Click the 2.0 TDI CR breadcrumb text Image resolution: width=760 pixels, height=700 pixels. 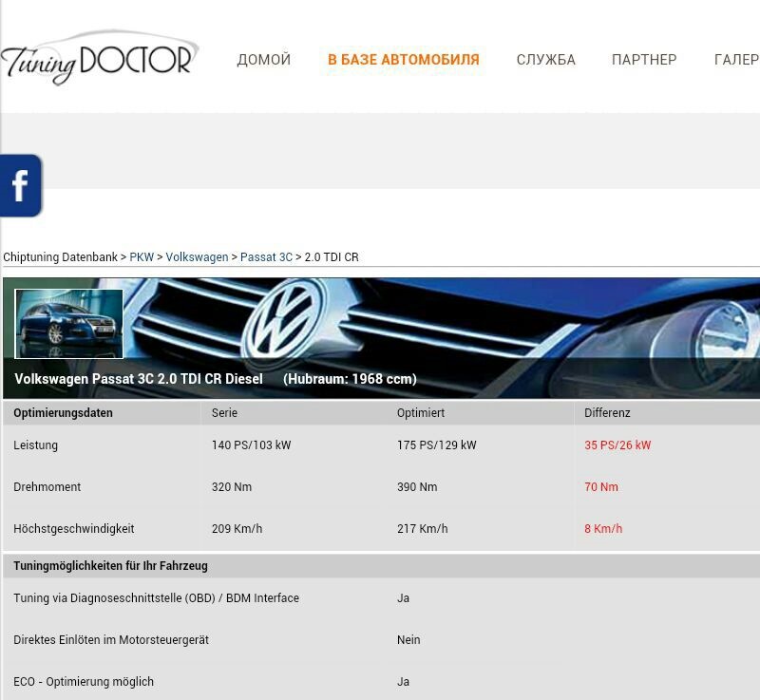tap(332, 257)
